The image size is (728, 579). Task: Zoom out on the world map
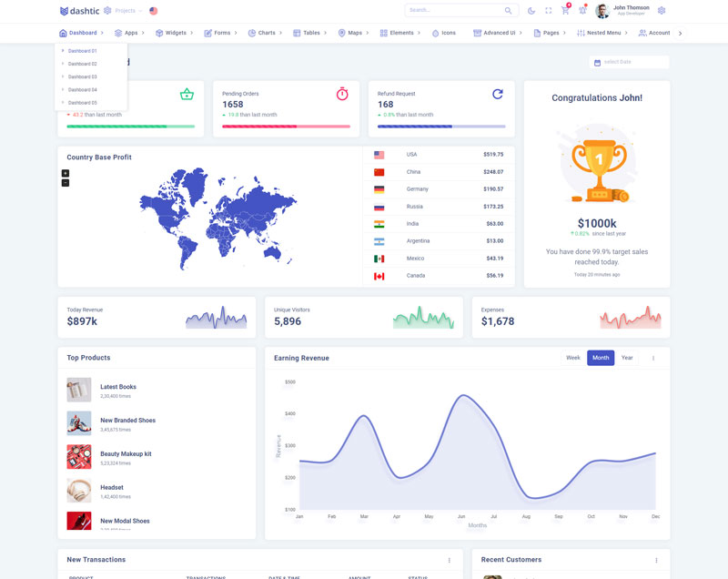point(66,183)
